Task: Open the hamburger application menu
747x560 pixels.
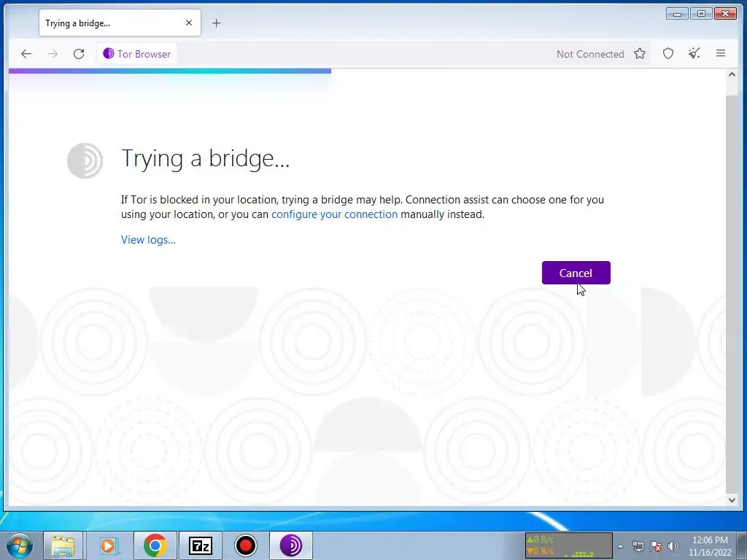Action: coord(721,53)
